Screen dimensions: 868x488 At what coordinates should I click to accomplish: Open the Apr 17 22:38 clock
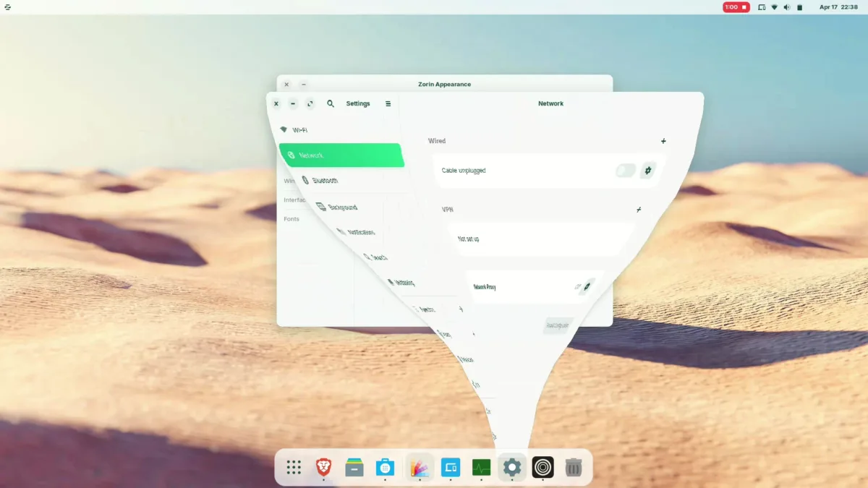click(838, 7)
